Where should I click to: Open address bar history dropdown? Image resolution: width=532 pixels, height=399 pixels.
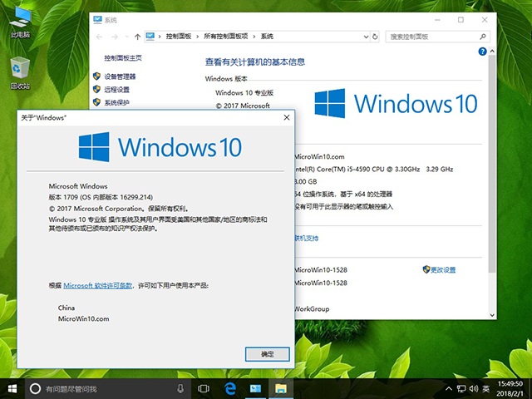coord(366,37)
